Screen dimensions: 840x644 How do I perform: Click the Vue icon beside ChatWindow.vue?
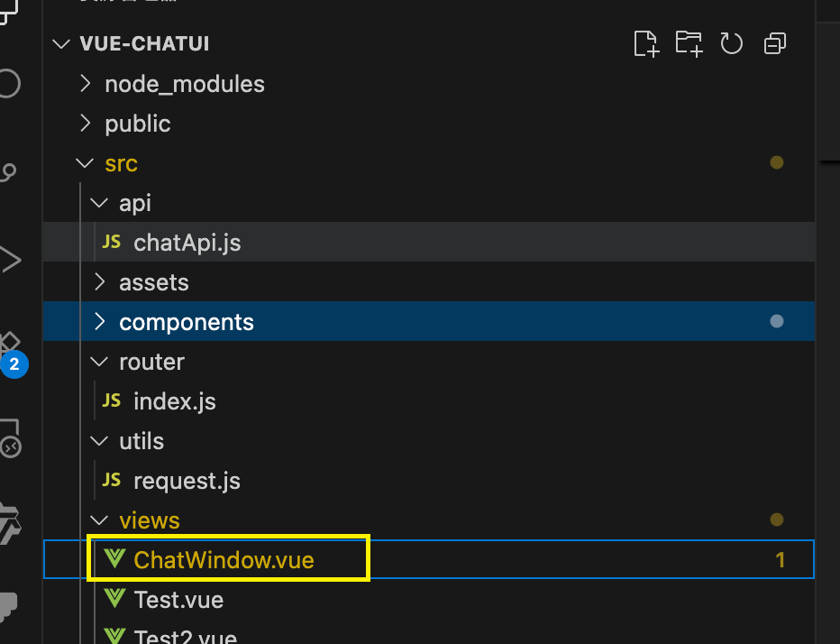(114, 558)
